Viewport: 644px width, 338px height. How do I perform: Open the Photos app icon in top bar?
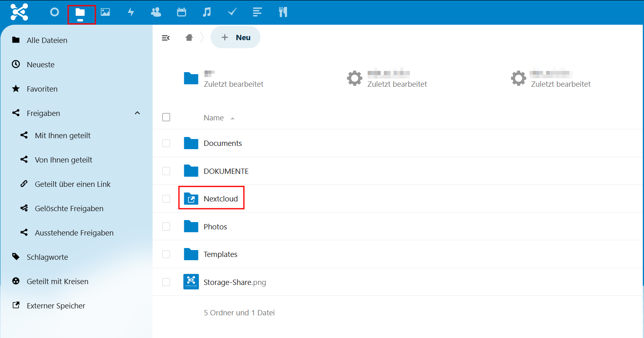106,12
